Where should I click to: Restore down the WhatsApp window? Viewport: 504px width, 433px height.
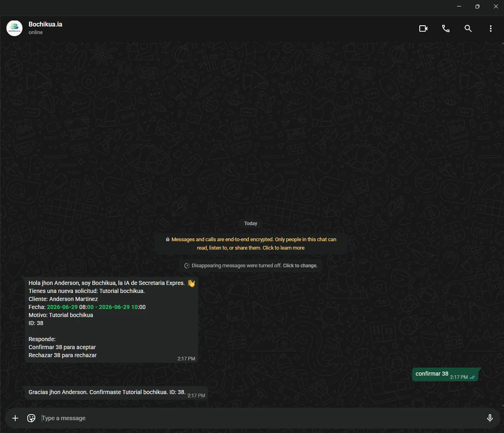(477, 6)
